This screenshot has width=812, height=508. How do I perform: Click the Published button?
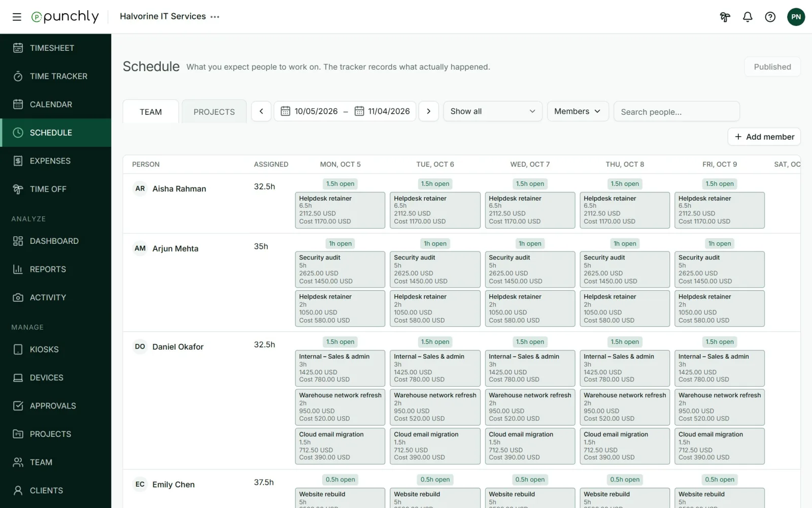pyautogui.click(x=772, y=67)
